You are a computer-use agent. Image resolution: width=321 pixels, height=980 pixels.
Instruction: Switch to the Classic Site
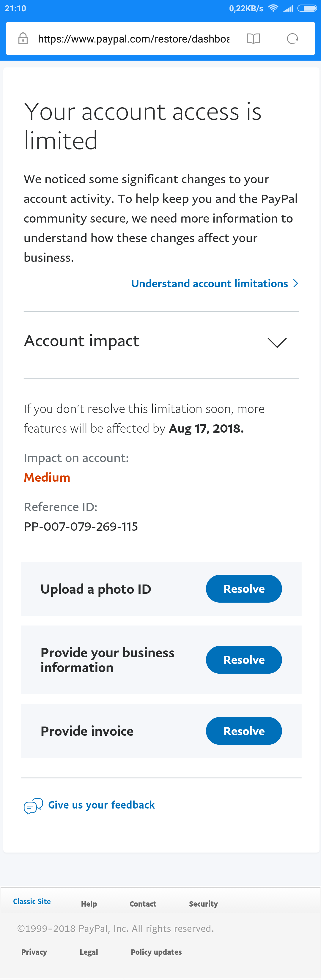click(32, 901)
